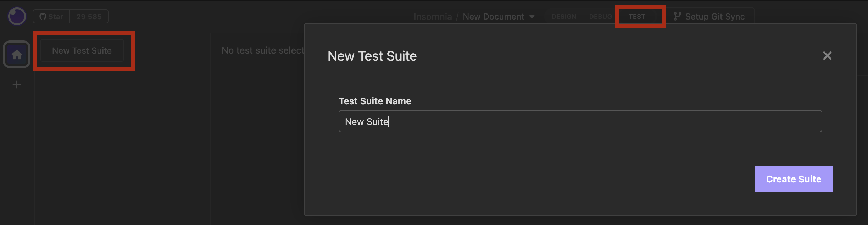Click the Test Suite Name label

click(x=375, y=101)
